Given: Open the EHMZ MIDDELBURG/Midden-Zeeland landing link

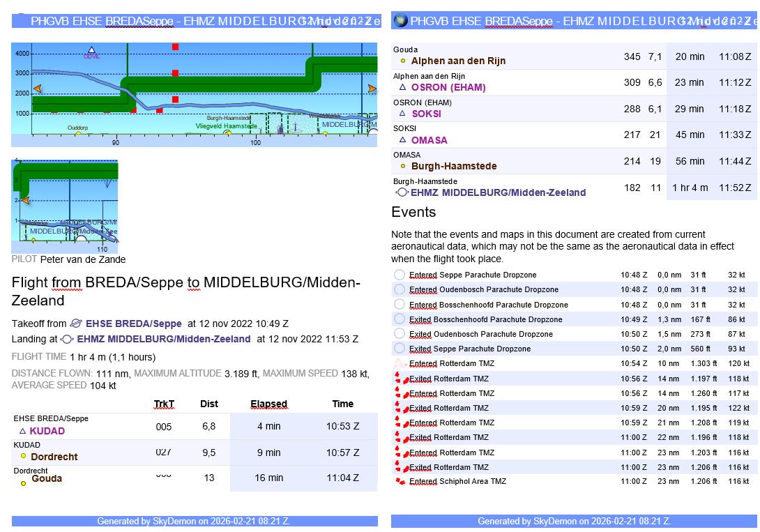Looking at the screenshot, I should point(164,339).
